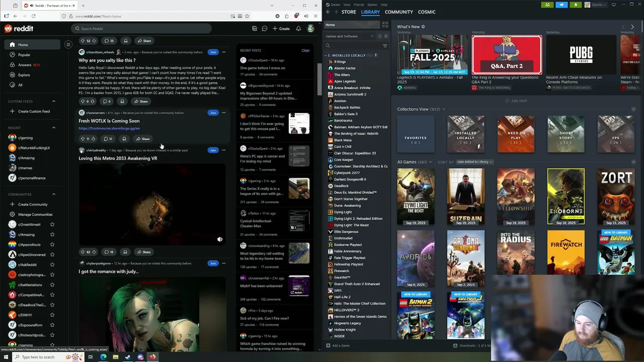Join r/starcitizen_refunds community
The height and width of the screenshot is (362, 644).
(213, 52)
